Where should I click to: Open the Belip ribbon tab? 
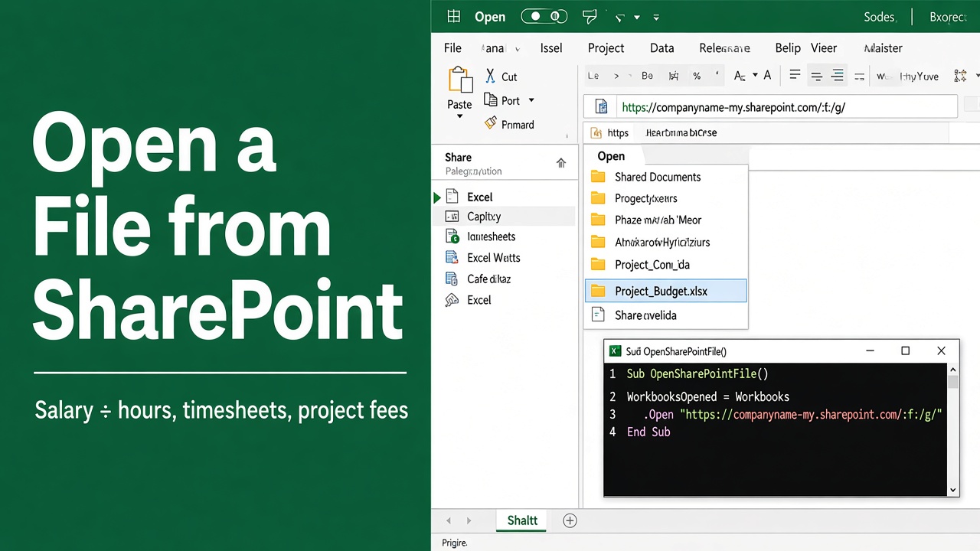click(x=788, y=47)
